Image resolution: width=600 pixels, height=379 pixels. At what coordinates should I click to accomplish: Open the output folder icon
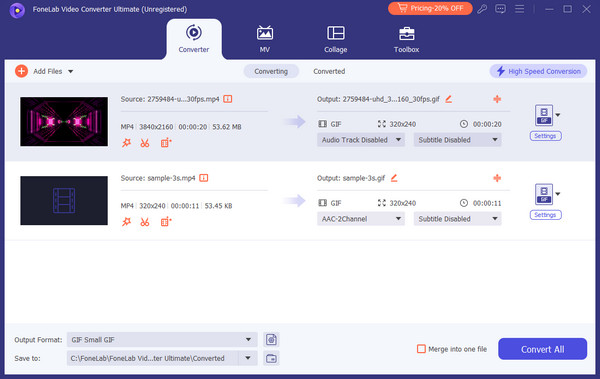tap(271, 358)
